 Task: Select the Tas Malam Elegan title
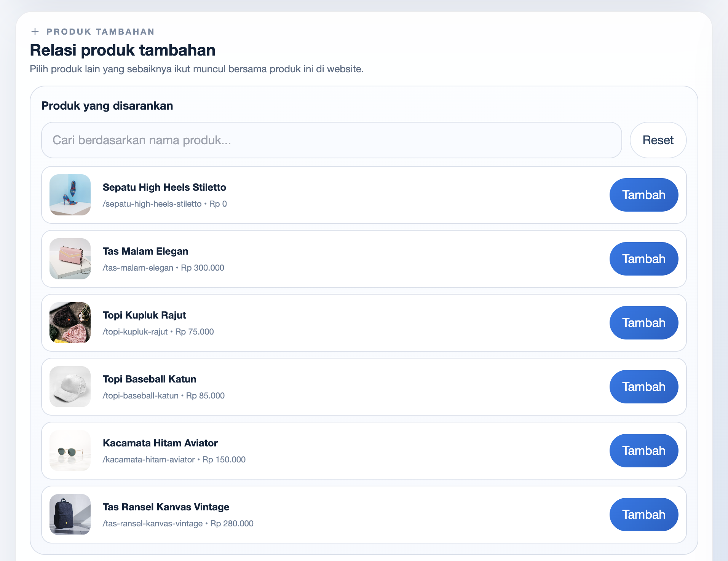(145, 251)
